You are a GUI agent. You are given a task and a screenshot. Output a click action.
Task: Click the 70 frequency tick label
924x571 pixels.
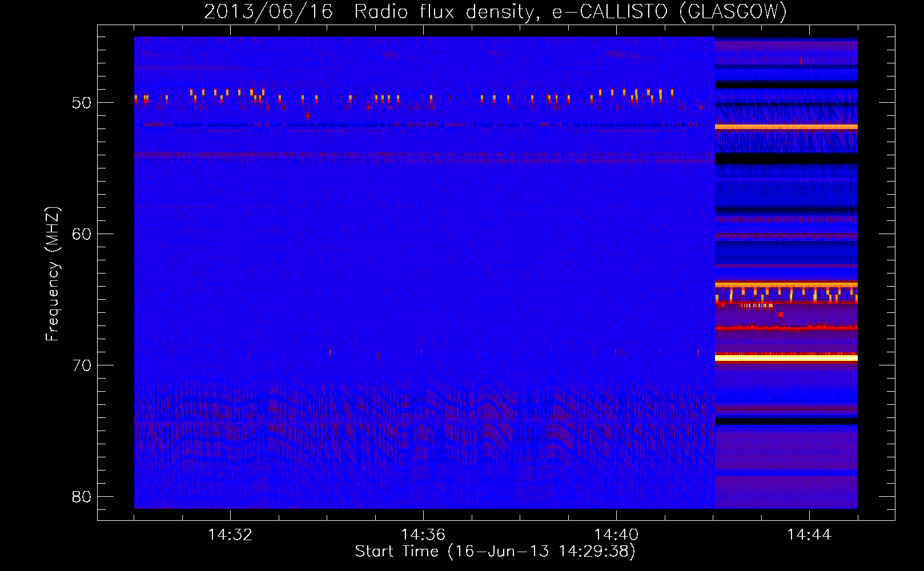pos(82,365)
